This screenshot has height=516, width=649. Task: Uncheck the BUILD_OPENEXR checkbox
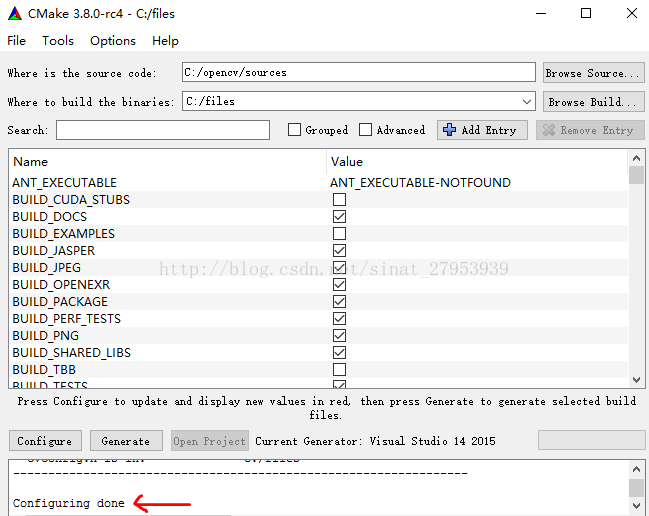click(x=339, y=284)
